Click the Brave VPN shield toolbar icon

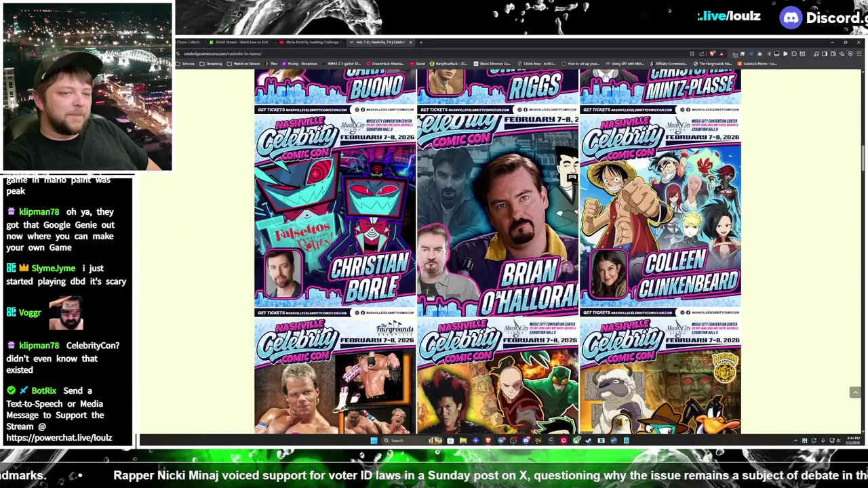point(850,54)
